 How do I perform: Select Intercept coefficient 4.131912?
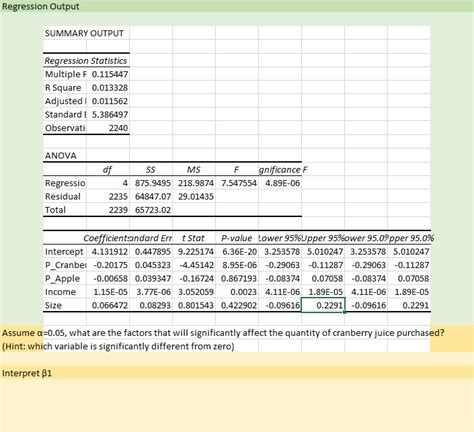pos(110,251)
